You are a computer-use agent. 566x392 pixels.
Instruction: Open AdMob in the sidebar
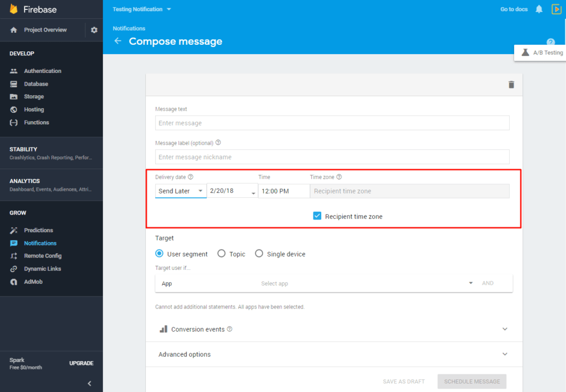[x=33, y=282]
